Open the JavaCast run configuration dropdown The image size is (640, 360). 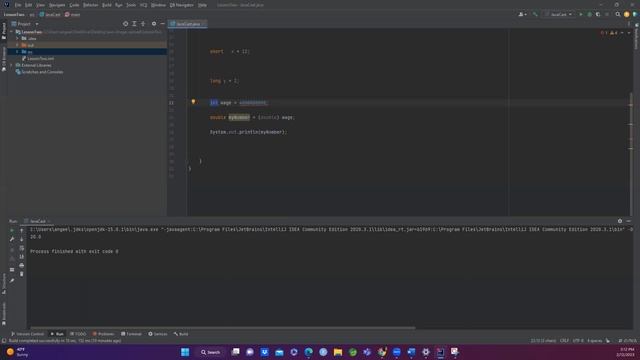[x=559, y=14]
